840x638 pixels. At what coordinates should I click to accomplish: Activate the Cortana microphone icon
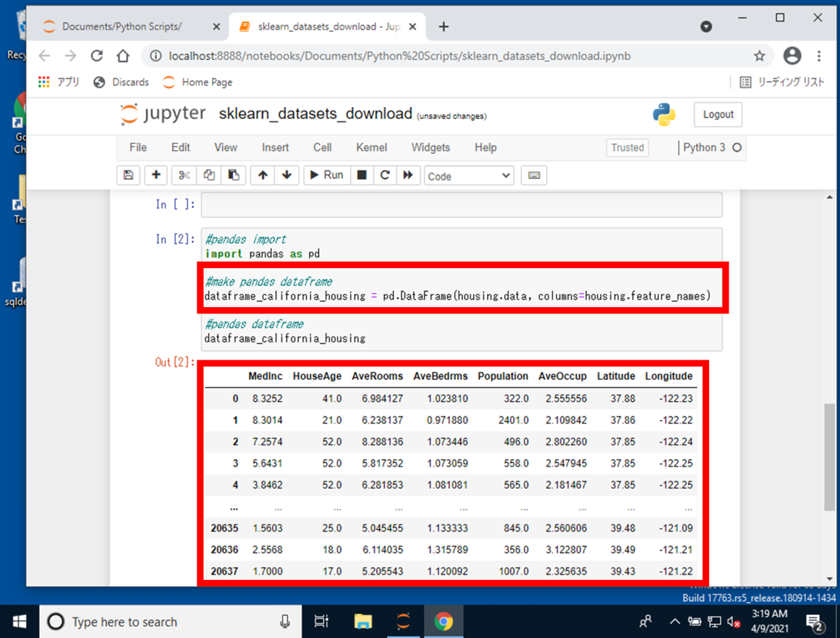tap(285, 622)
